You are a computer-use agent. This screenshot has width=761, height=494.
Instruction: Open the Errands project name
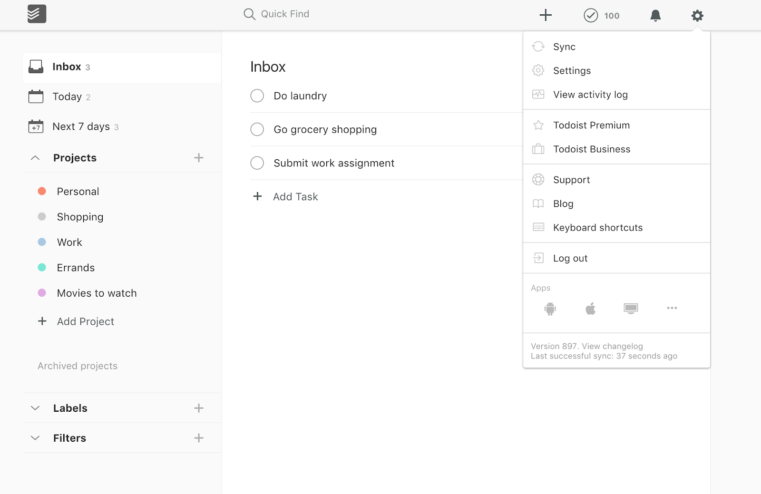[x=76, y=267]
